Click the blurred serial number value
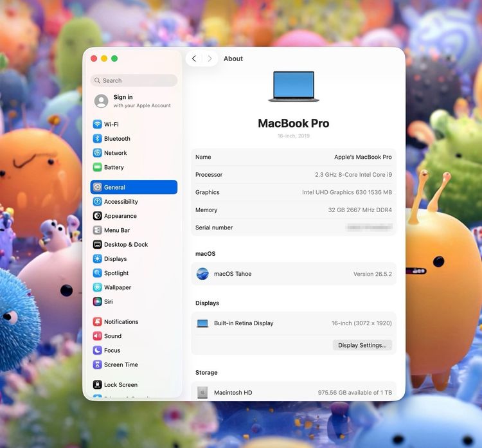 point(369,228)
